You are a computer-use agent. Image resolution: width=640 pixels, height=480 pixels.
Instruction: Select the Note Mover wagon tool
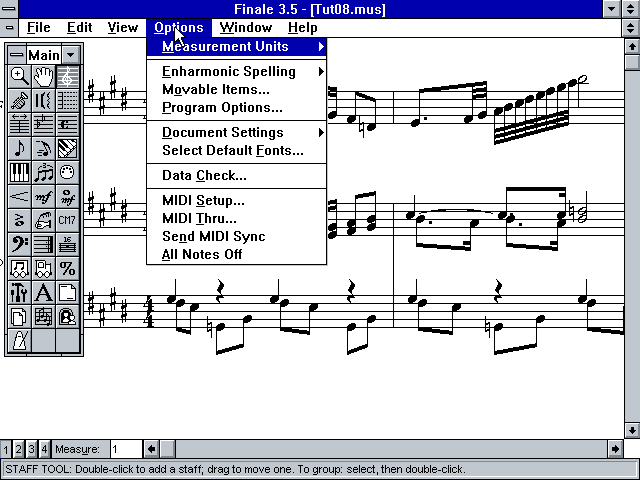click(x=19, y=269)
